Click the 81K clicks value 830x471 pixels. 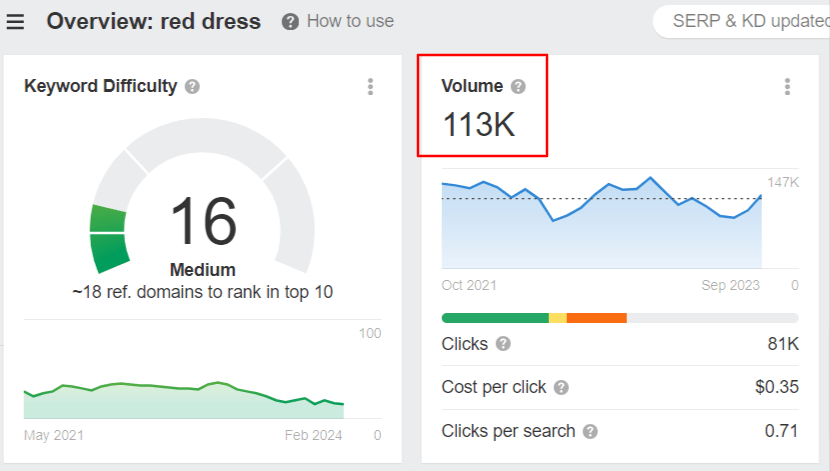pyautogui.click(x=783, y=344)
